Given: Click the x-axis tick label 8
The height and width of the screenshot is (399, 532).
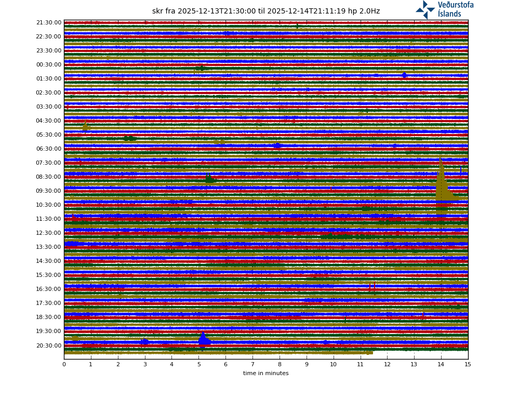Looking at the screenshot, I should click(280, 365).
